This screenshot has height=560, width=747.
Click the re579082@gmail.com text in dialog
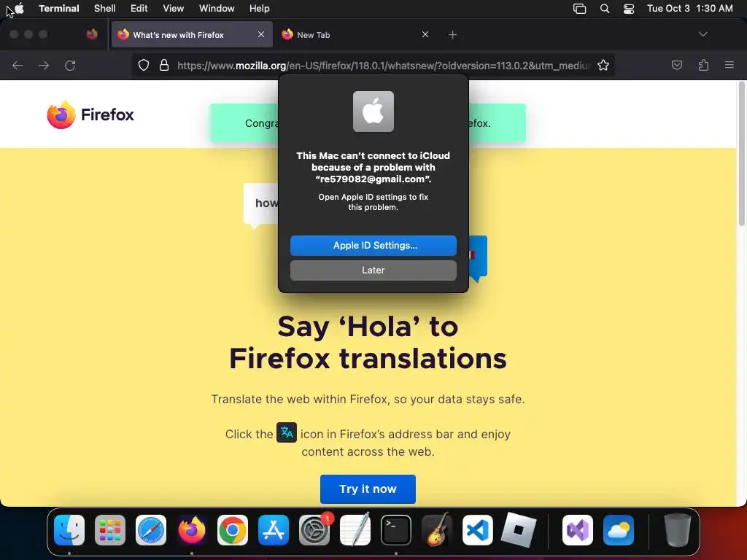[x=373, y=179]
